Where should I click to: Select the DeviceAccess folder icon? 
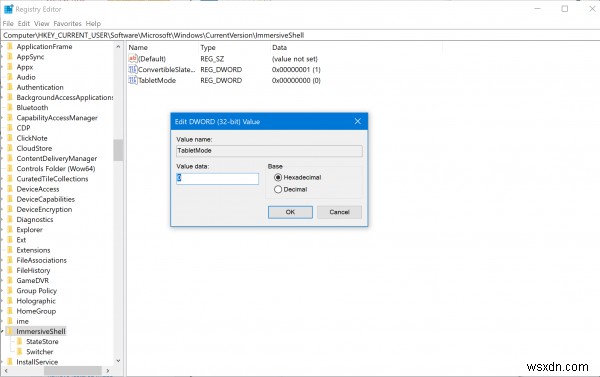10,189
